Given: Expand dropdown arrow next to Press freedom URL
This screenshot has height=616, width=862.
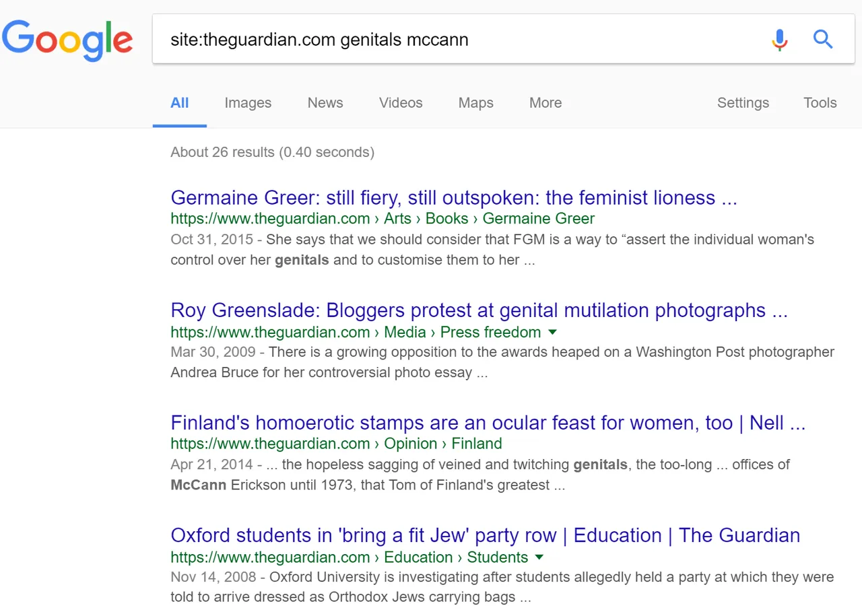Looking at the screenshot, I should click(x=553, y=332).
